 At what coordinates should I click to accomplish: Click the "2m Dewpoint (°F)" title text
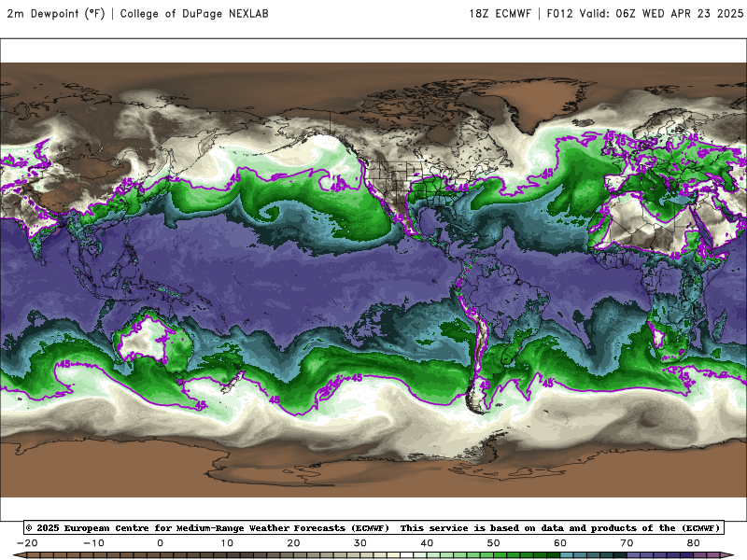click(x=56, y=13)
